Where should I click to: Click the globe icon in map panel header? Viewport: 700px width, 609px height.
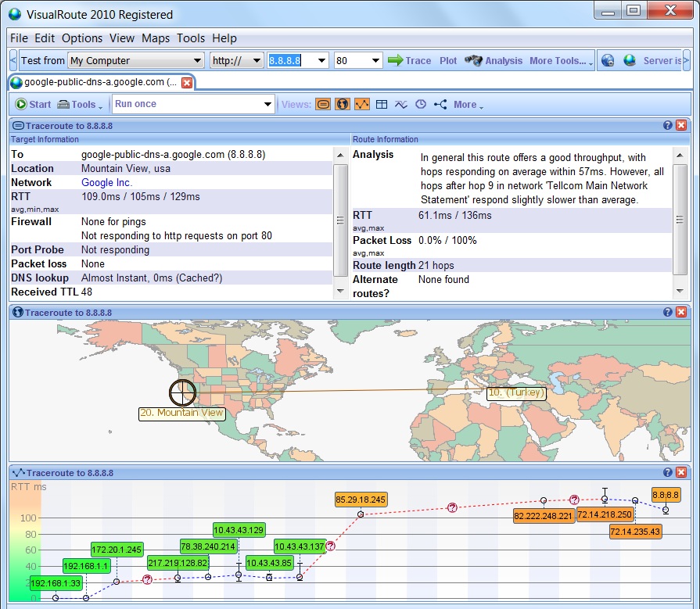18,312
